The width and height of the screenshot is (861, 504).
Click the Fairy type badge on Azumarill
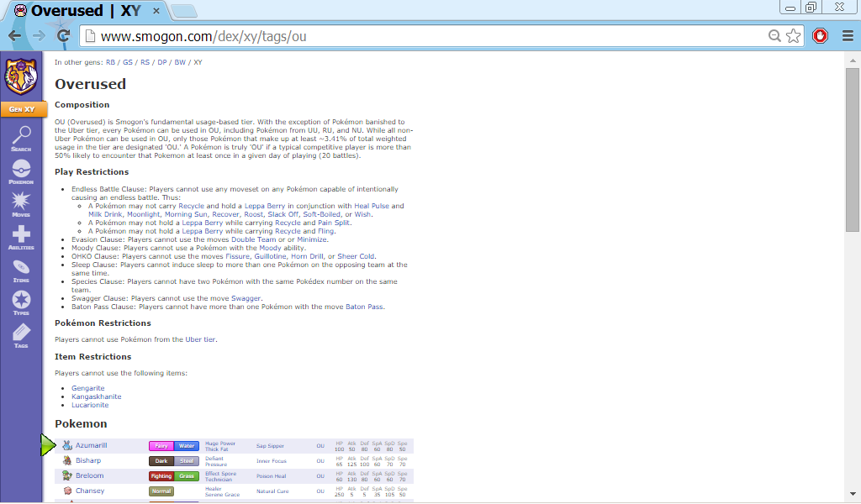click(161, 446)
